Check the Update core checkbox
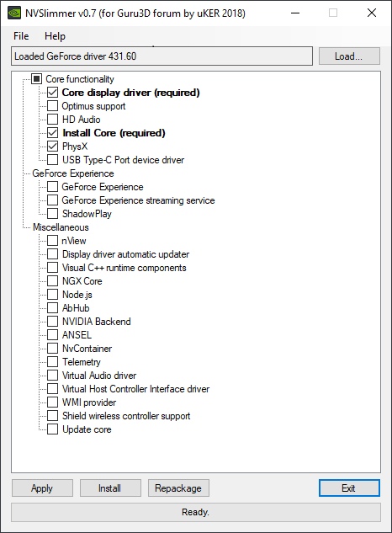The width and height of the screenshot is (392, 533). [52, 429]
